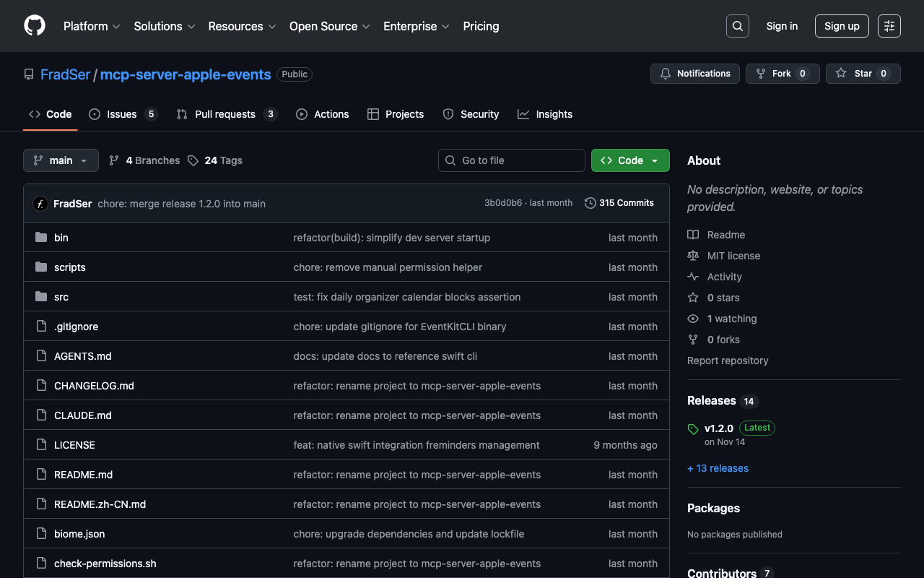Viewport: 924px width, 578px height.
Task: Click the GitHub logo icon
Action: point(35,26)
